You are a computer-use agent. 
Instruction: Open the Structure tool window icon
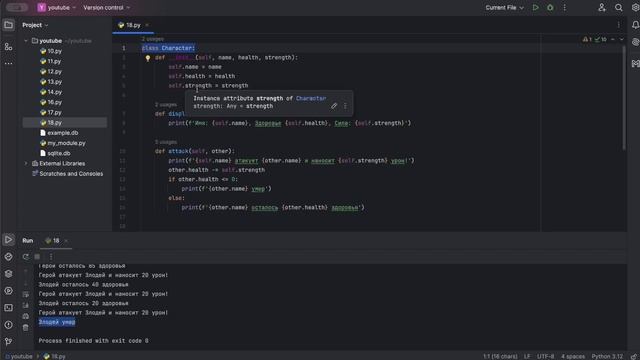(x=8, y=47)
